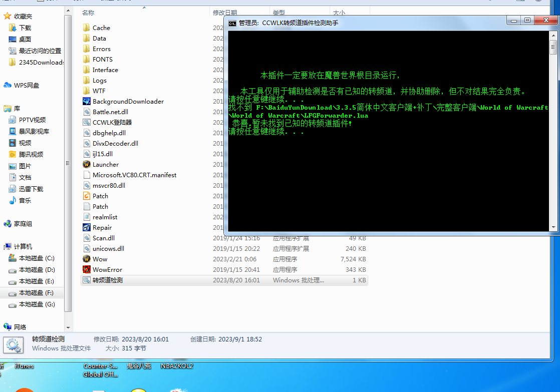Select the Repair application icon
Viewport: 560px width, 392px height.
tap(87, 227)
